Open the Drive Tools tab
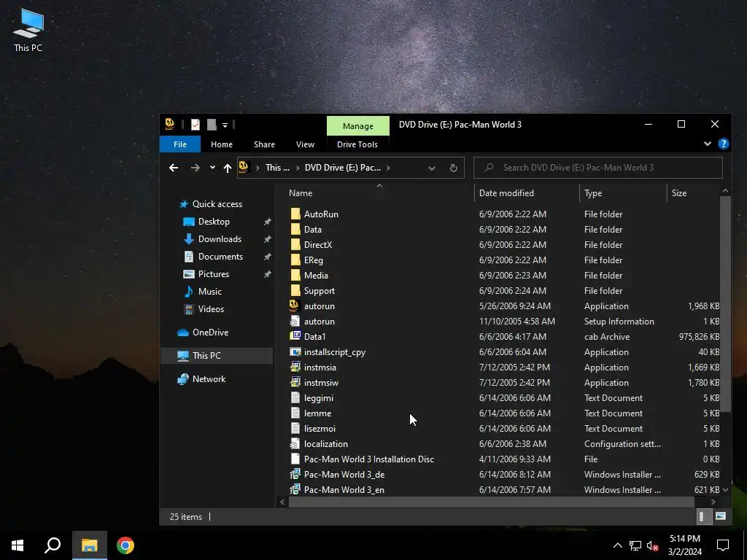Viewport: 747px width, 560px height. tap(357, 144)
